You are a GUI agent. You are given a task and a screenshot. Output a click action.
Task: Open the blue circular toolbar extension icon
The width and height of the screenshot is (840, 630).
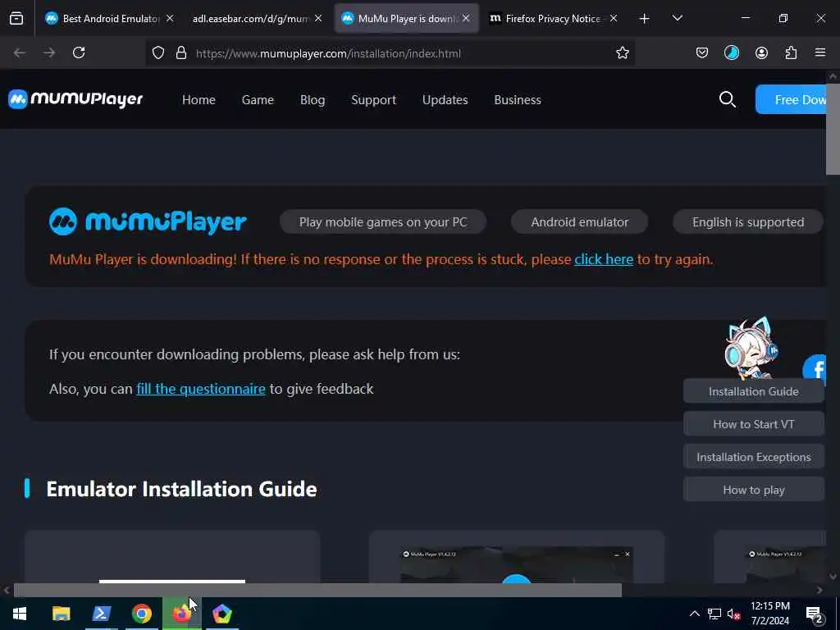click(x=731, y=52)
